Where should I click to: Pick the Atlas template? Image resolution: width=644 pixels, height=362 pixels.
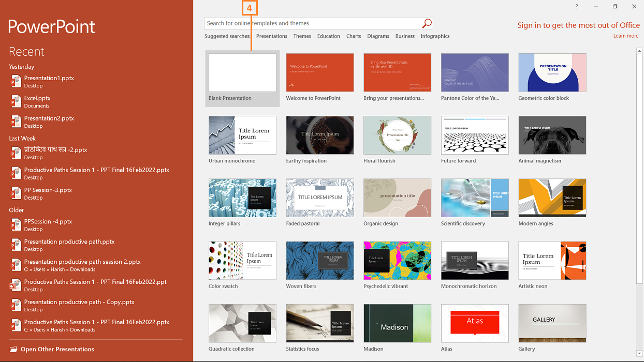click(x=475, y=323)
